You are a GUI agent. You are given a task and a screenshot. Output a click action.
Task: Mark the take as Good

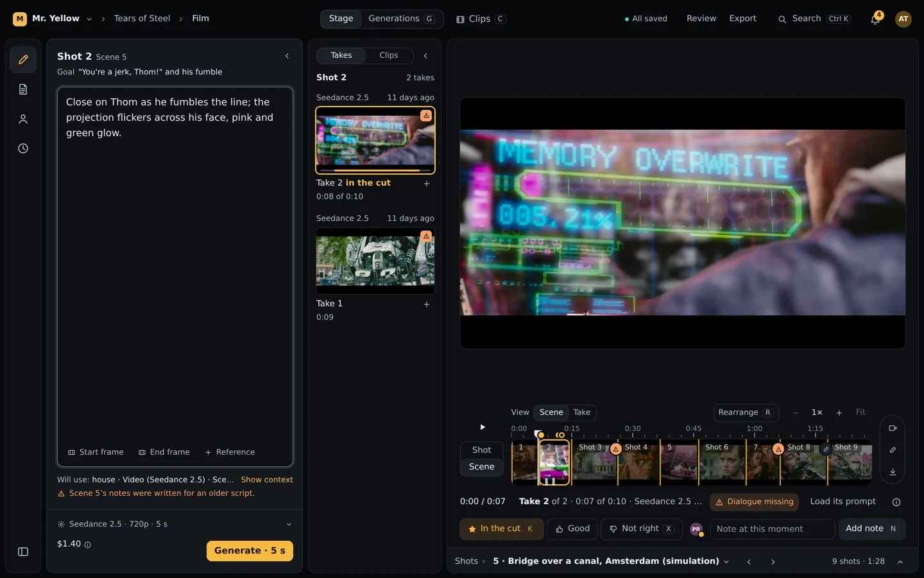[x=572, y=529]
